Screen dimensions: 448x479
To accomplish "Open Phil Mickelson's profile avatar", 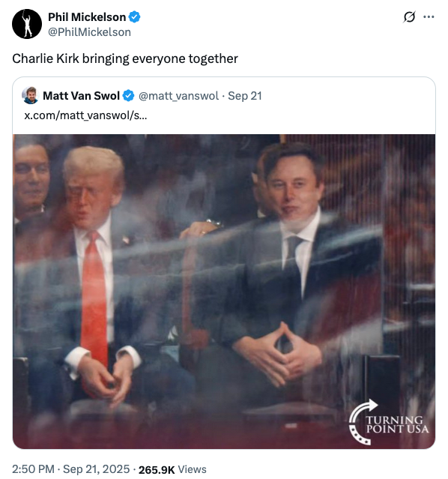I will pos(27,24).
